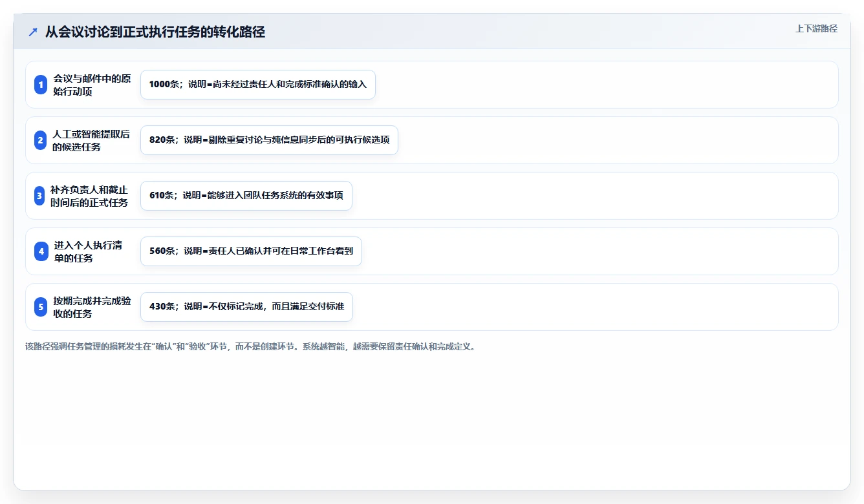Select the step 3 number badge
The image size is (864, 504).
coord(39,196)
